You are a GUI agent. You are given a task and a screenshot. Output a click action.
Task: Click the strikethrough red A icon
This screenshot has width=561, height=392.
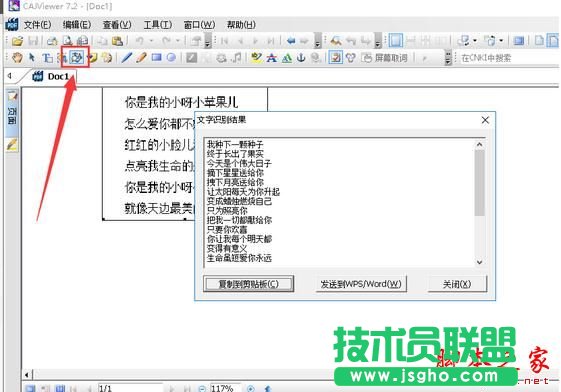[x=272, y=57]
